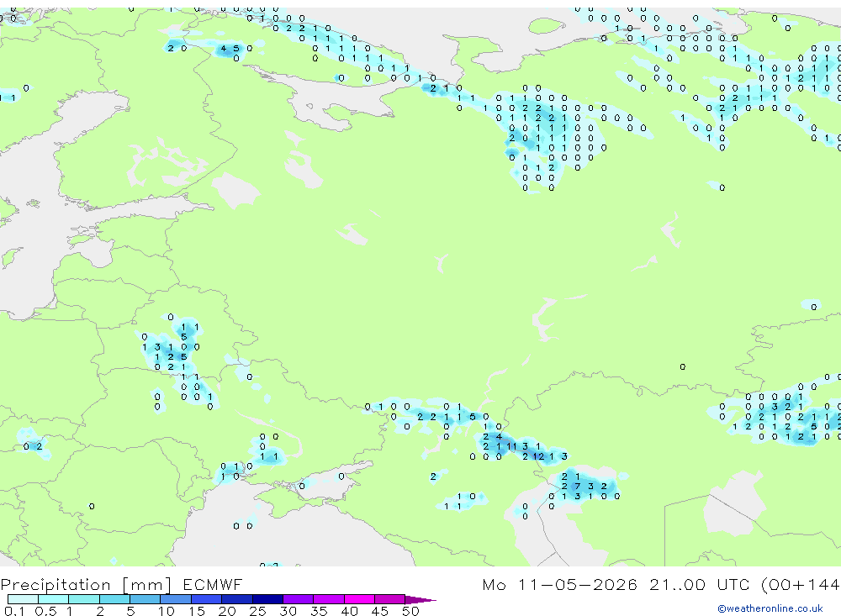The height and width of the screenshot is (616, 841).
Task: Click the legend scale label '0.5'
Action: pos(45,611)
